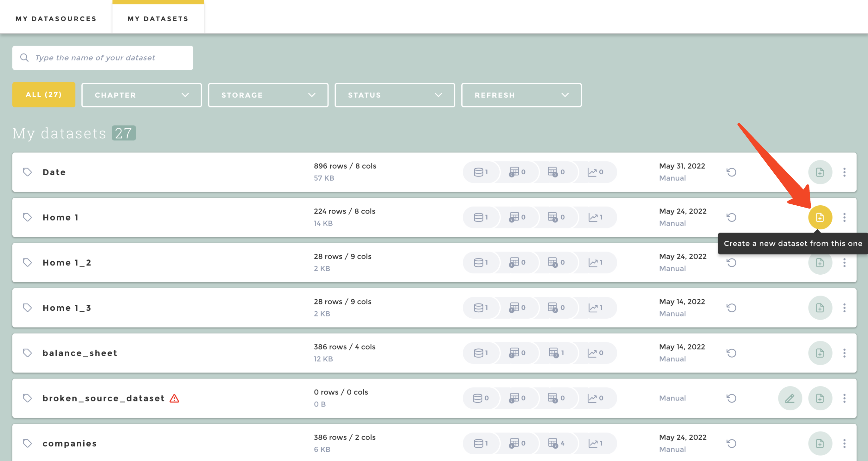Expand the Status filter dropdown

(395, 95)
